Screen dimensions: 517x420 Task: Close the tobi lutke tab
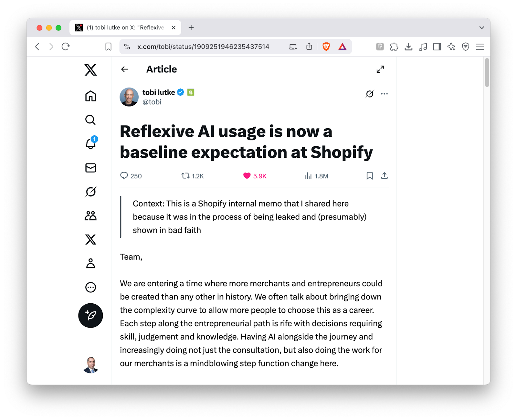click(x=174, y=27)
